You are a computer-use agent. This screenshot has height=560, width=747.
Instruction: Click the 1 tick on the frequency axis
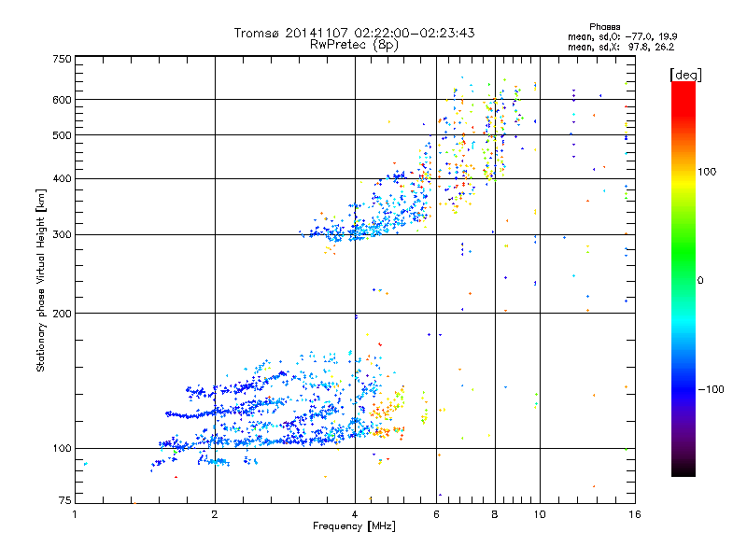coord(75,514)
